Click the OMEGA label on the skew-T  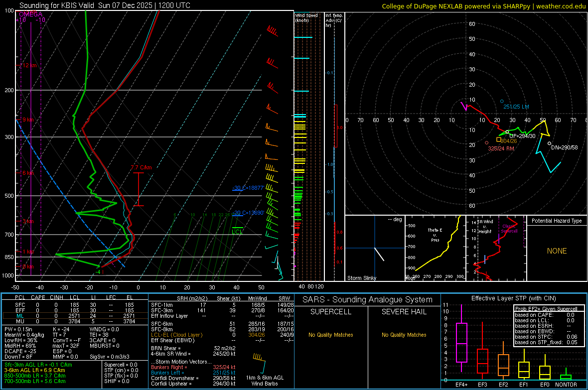[30, 14]
